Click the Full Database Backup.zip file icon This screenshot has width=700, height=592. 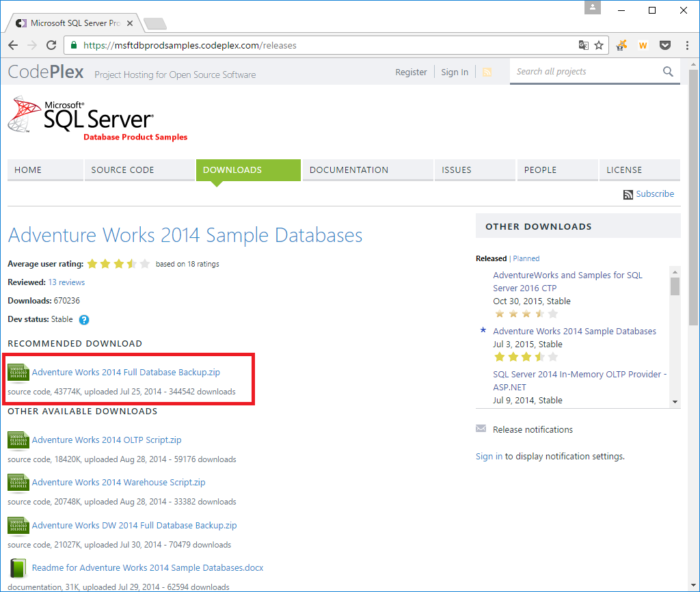click(x=18, y=373)
